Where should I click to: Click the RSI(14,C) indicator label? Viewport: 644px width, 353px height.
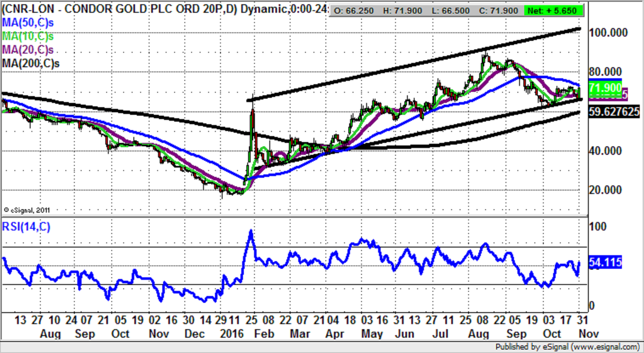[26, 227]
